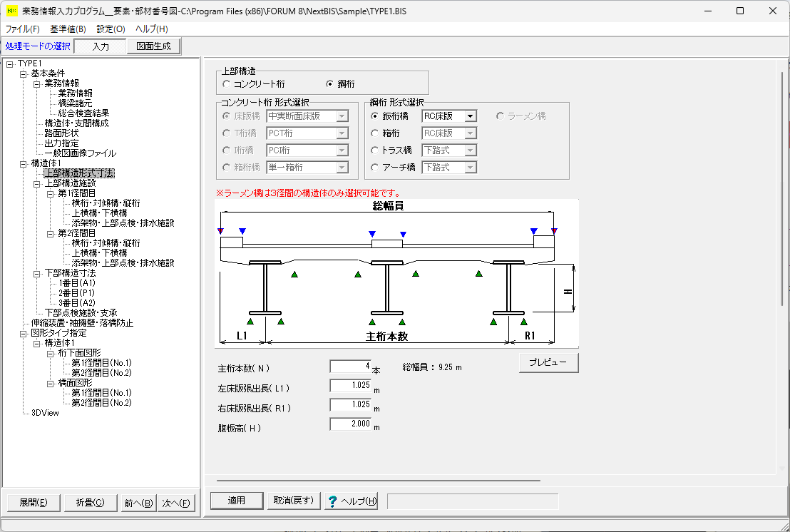Switch to 図面生成 processing mode
The image size is (790, 532).
pos(154,46)
